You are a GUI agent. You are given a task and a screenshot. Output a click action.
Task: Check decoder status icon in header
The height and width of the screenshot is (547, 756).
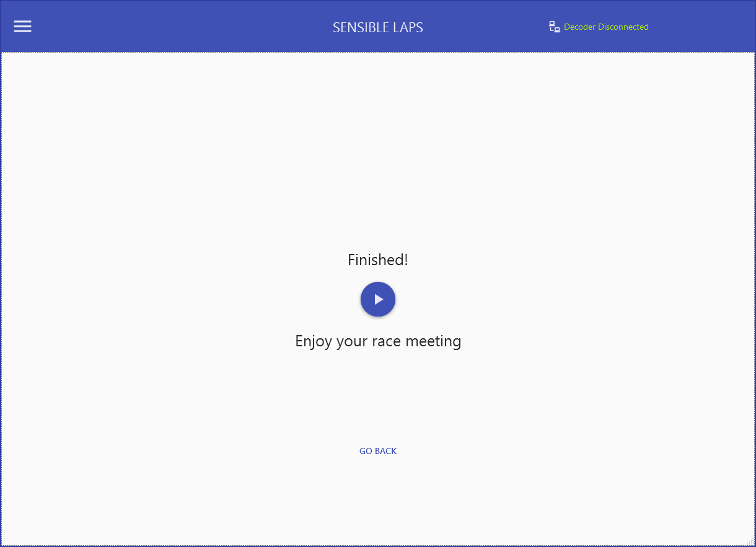coord(554,27)
